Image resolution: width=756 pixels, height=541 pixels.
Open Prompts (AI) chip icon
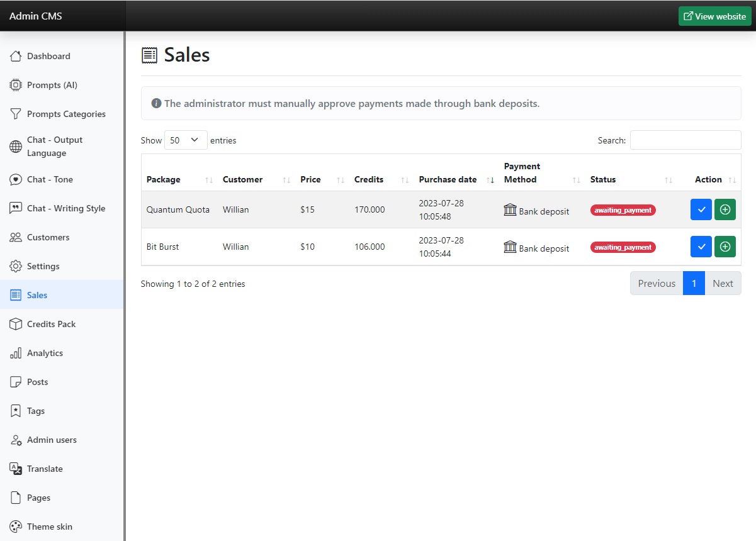[16, 85]
